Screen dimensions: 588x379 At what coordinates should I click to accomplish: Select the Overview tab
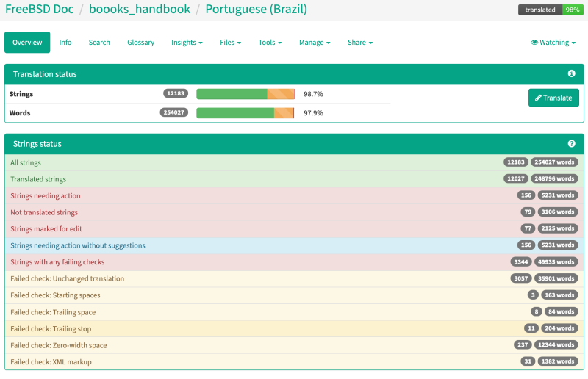tap(27, 43)
